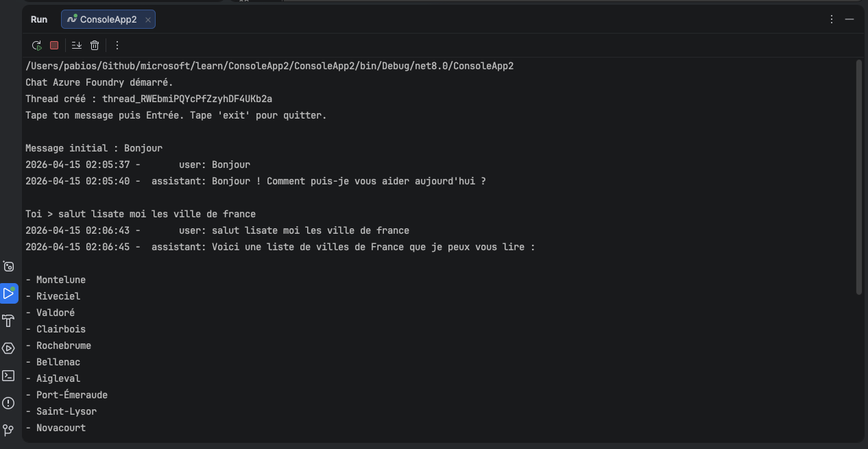
Task: Open the Problems view exclamation icon
Action: (9, 403)
